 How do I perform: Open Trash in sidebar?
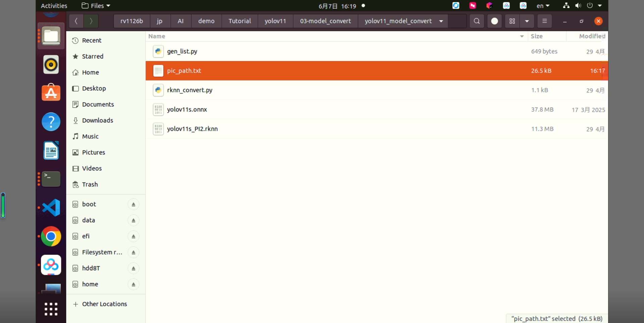[106, 184]
